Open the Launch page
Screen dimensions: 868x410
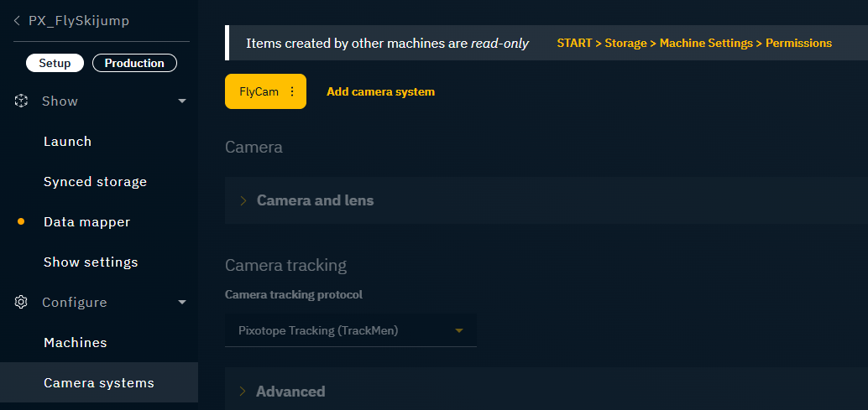click(x=67, y=142)
